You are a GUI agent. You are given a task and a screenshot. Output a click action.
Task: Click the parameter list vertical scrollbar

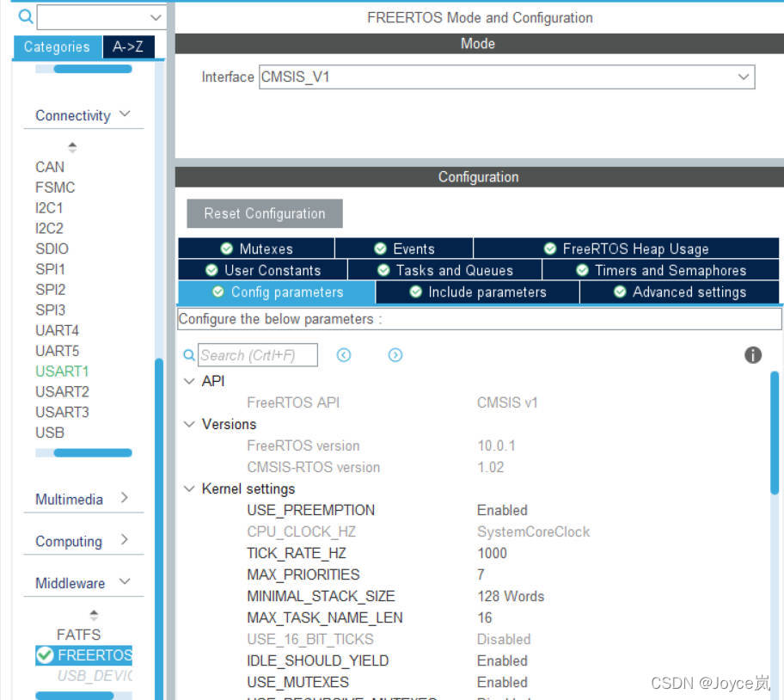point(775,433)
